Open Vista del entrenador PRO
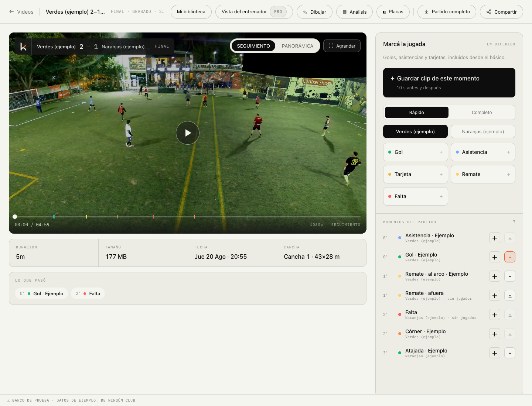The height and width of the screenshot is (406, 532). tap(254, 12)
